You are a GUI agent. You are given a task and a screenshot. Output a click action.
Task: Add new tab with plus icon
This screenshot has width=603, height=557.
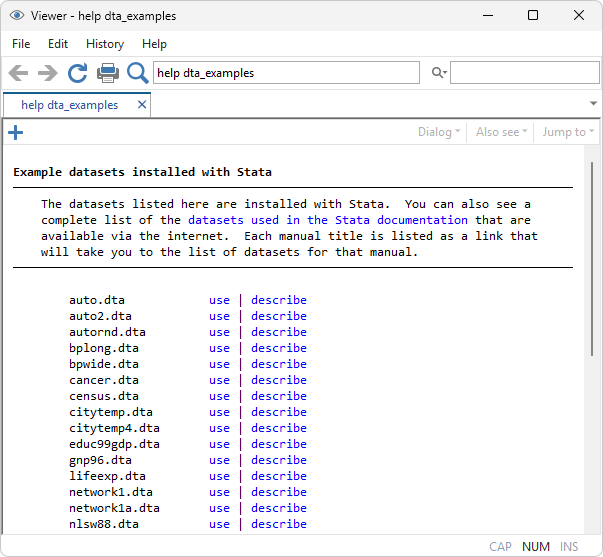(15, 132)
